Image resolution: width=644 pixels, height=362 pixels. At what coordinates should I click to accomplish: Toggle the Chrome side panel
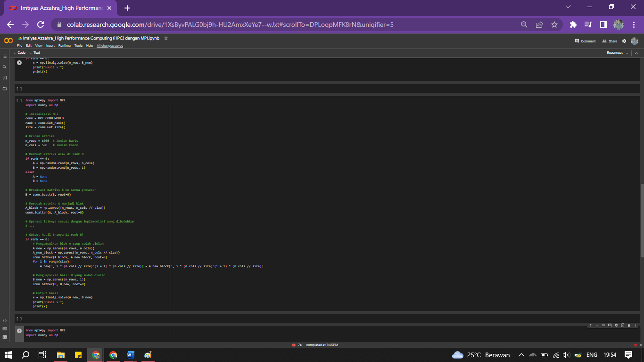pyautogui.click(x=603, y=25)
